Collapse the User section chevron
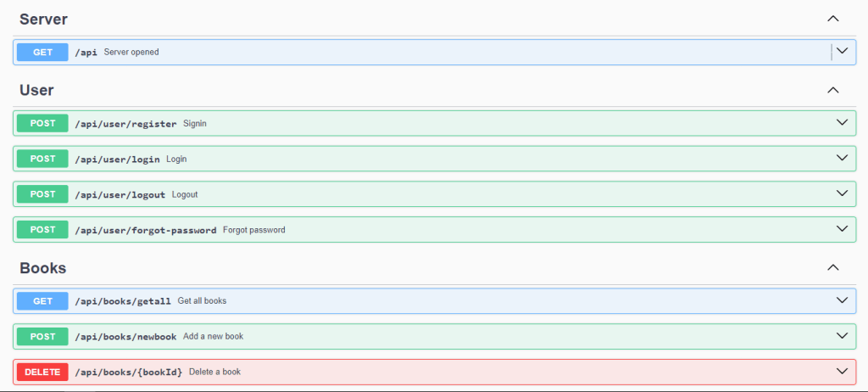This screenshot has height=392, width=868. 832,90
